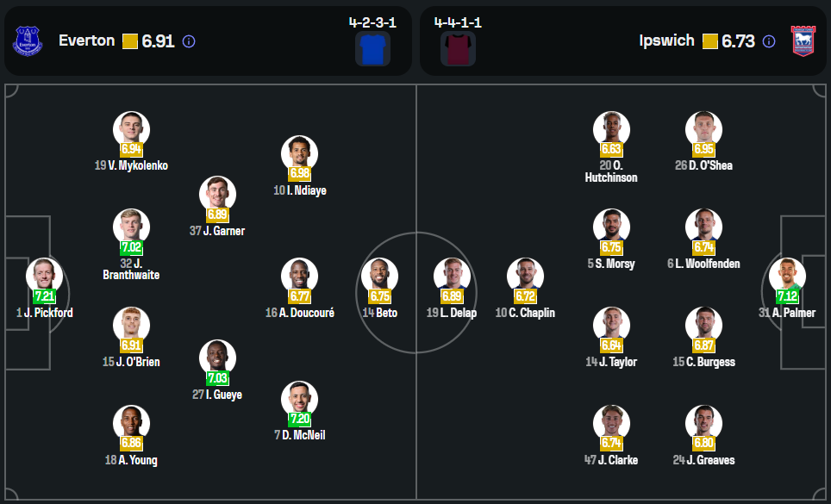Select Beto's player avatar
Viewport: 831px width, 504px height.
(379, 276)
